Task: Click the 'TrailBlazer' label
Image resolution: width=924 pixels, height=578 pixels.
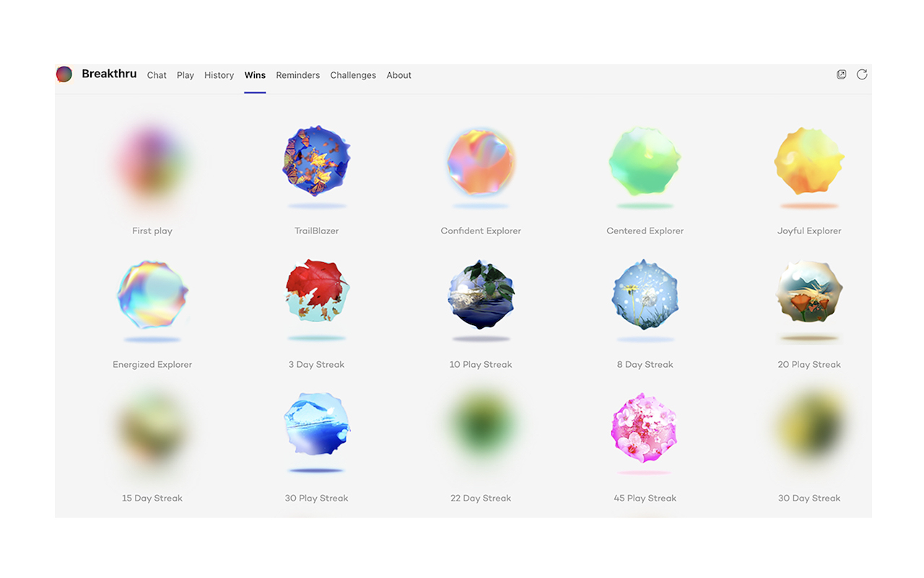Action: pyautogui.click(x=316, y=231)
